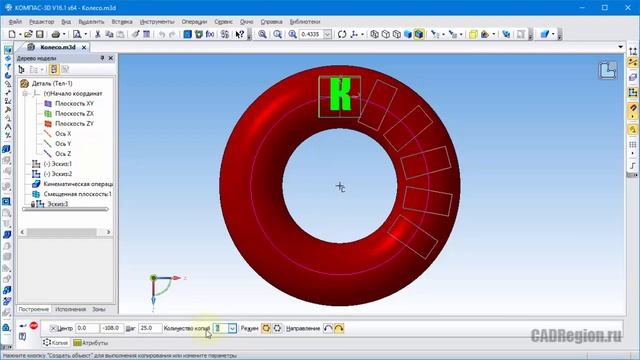Toggle shaded with edges display icon
Image resolution: width=640 pixels, height=360 pixels.
coord(419,34)
